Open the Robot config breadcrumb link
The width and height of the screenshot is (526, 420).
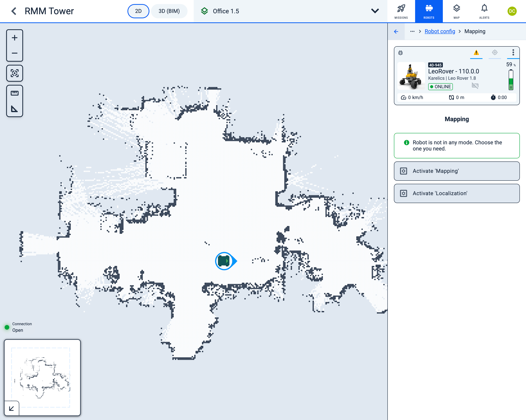(440, 32)
